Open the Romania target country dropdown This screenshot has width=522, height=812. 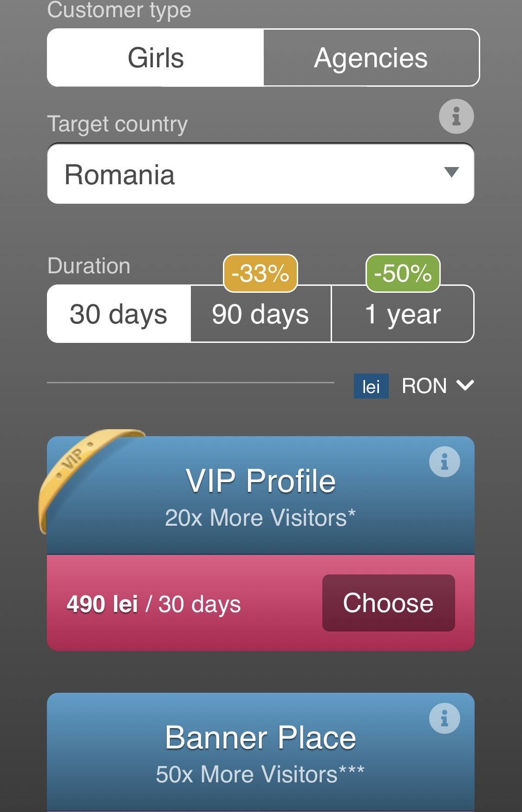[x=261, y=174]
